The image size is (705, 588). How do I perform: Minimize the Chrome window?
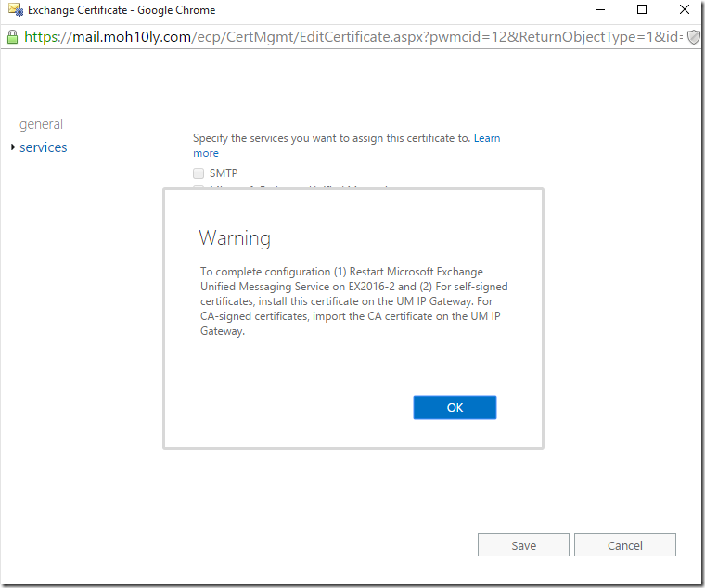tap(600, 9)
